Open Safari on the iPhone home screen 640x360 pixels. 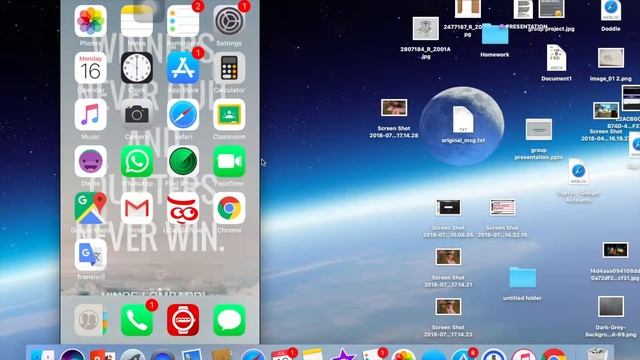point(183,115)
